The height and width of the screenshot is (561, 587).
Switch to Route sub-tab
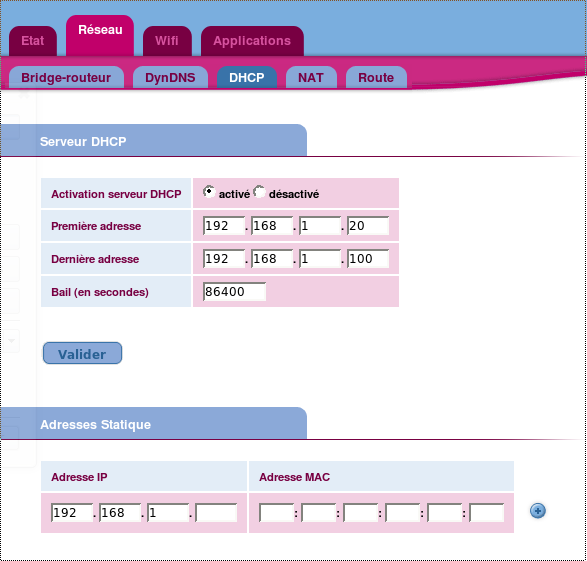[x=376, y=77]
